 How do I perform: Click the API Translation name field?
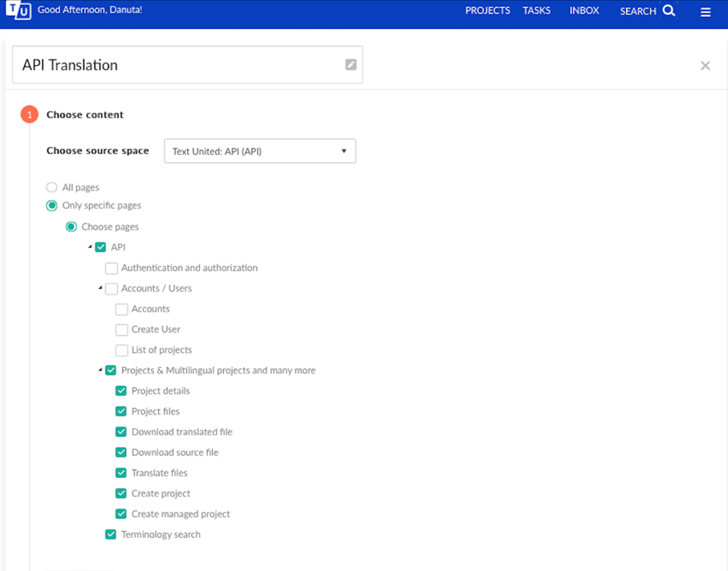187,64
